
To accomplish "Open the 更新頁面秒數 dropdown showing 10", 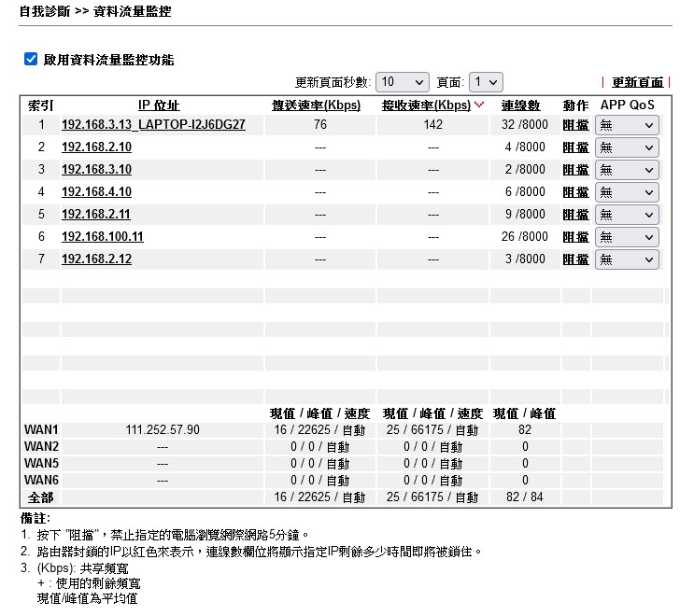I will pyautogui.click(x=402, y=82).
